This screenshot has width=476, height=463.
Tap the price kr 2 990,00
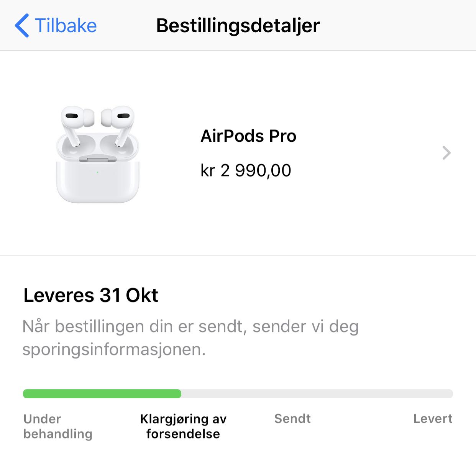coord(246,170)
